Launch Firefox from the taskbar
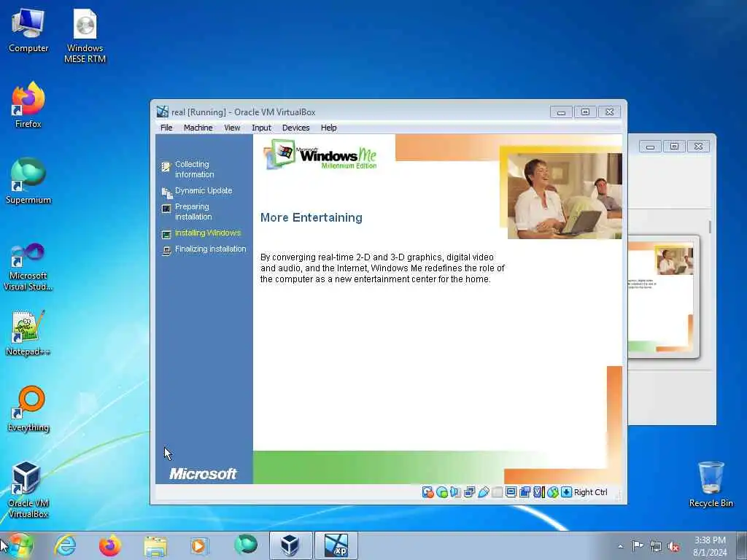Image resolution: width=747 pixels, height=560 pixels. click(109, 545)
